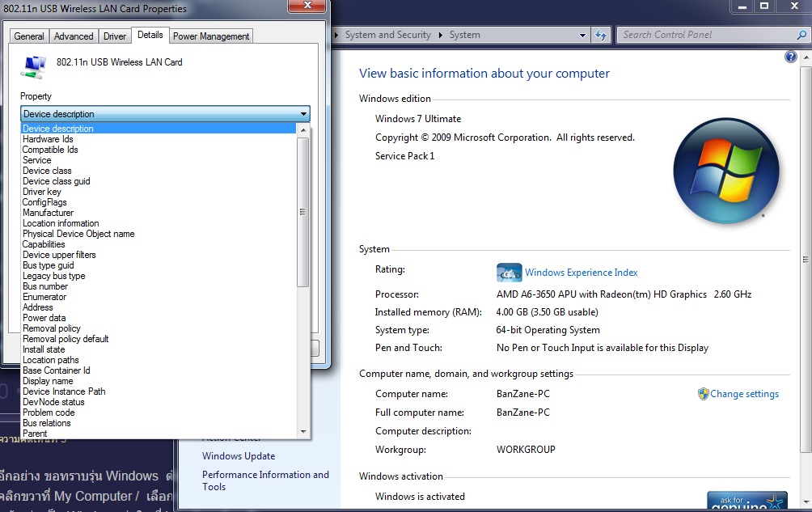Select DevNode status entry
This screenshot has height=512, width=812.
click(159, 402)
